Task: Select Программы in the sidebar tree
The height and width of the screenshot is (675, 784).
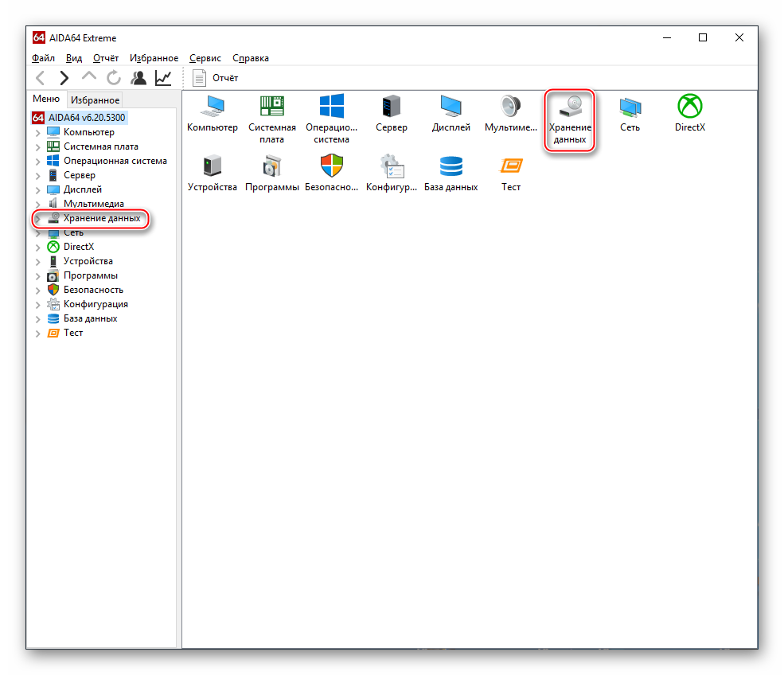Action: tap(91, 275)
